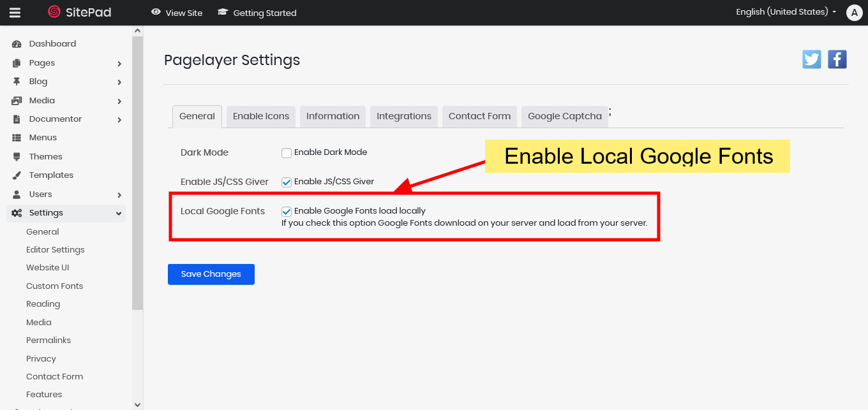Viewport: 868px width, 410px height.
Task: Open Contact Form sidebar submenu item
Action: [x=55, y=377]
